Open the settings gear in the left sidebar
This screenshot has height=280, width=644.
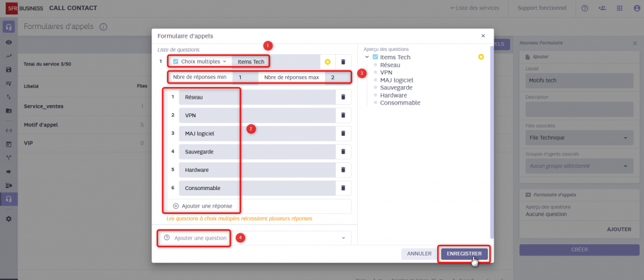9,218
